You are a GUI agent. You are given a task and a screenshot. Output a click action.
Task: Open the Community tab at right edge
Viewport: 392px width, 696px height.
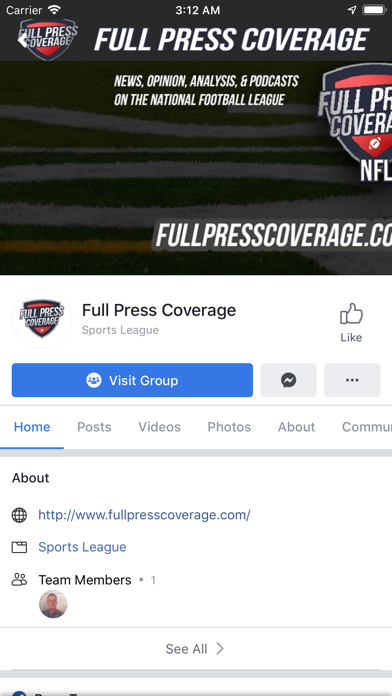pos(367,427)
